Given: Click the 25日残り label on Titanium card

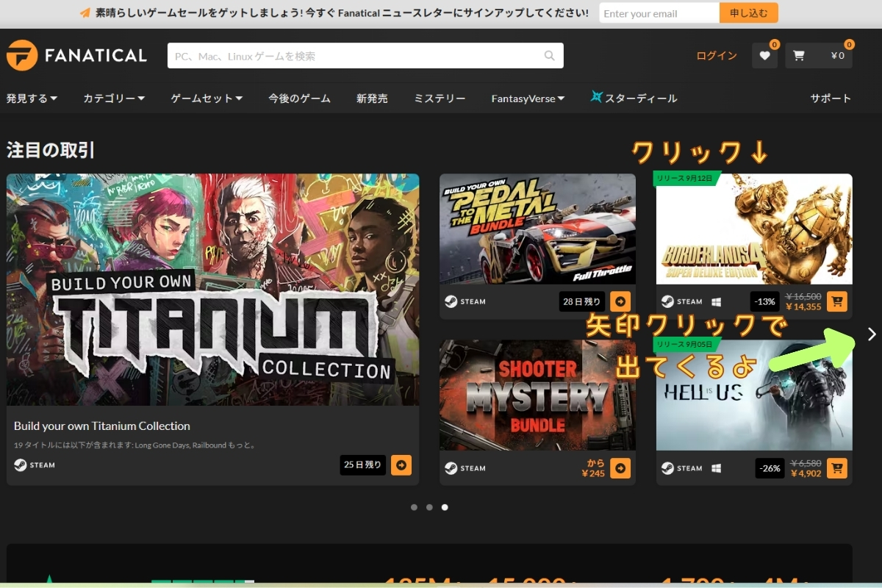Looking at the screenshot, I should 363,465.
